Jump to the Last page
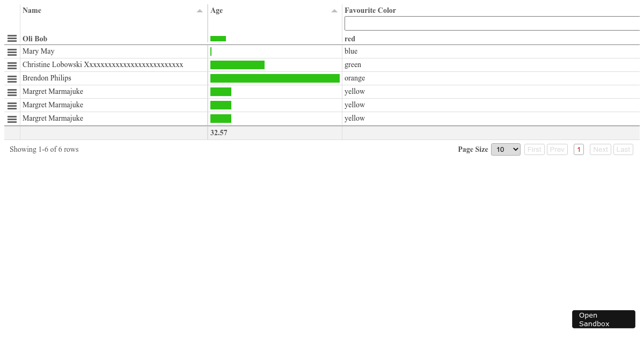This screenshot has height=338, width=644. 623,150
